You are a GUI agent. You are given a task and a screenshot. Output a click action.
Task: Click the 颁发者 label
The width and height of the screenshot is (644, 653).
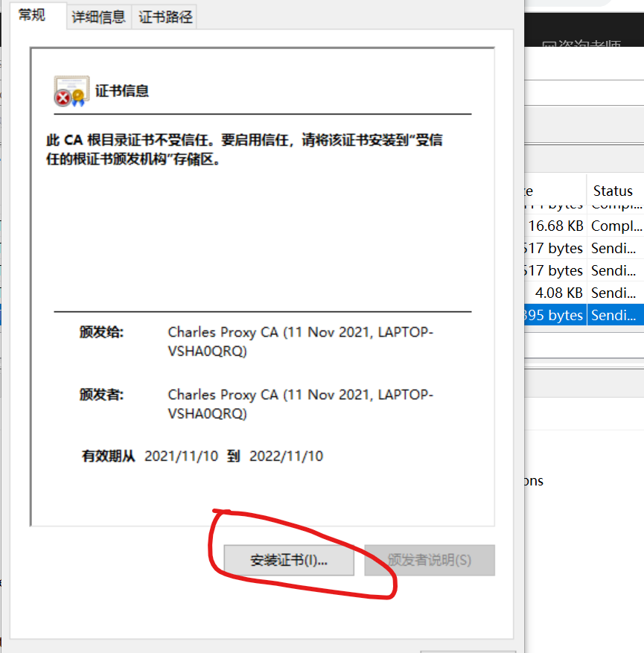pyautogui.click(x=101, y=395)
